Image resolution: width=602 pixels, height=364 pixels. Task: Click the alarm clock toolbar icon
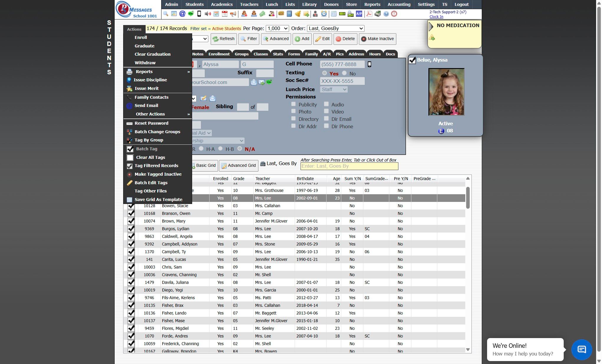tap(324, 14)
